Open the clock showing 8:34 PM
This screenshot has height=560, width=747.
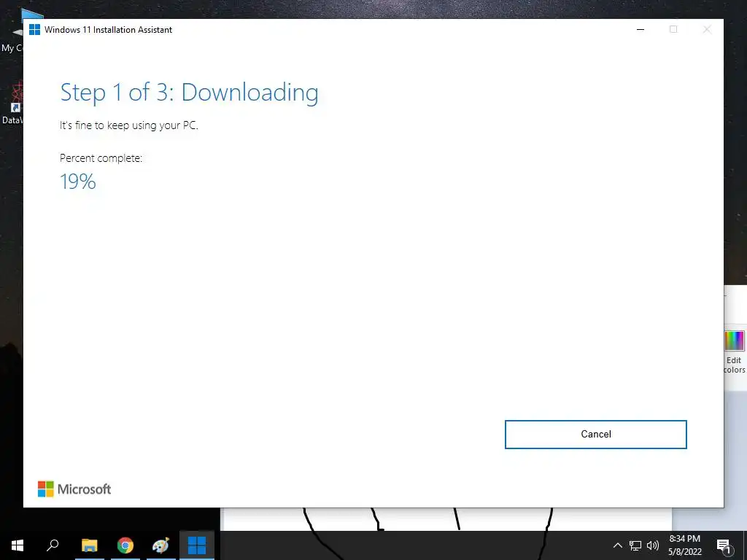point(684,545)
